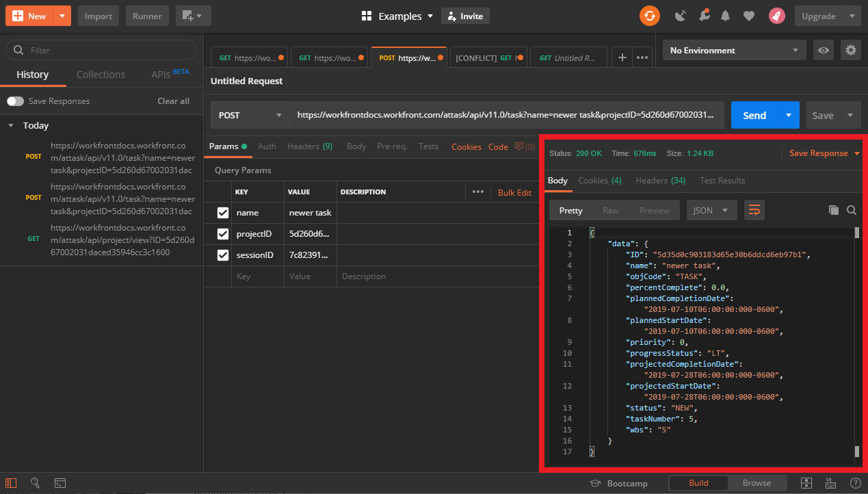The width and height of the screenshot is (868, 494).
Task: Switch to Build mode
Action: [698, 483]
